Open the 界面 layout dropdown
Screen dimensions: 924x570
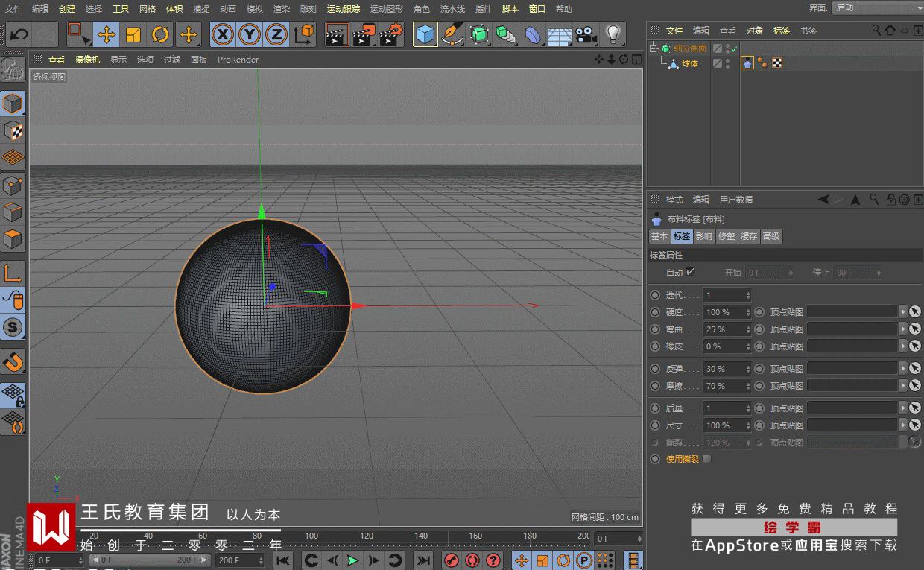[x=876, y=7]
